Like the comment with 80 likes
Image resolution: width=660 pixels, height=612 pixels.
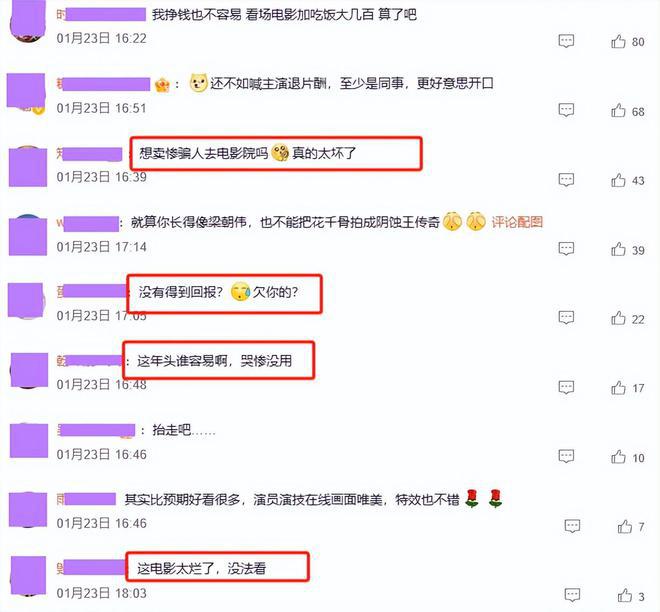[x=618, y=42]
